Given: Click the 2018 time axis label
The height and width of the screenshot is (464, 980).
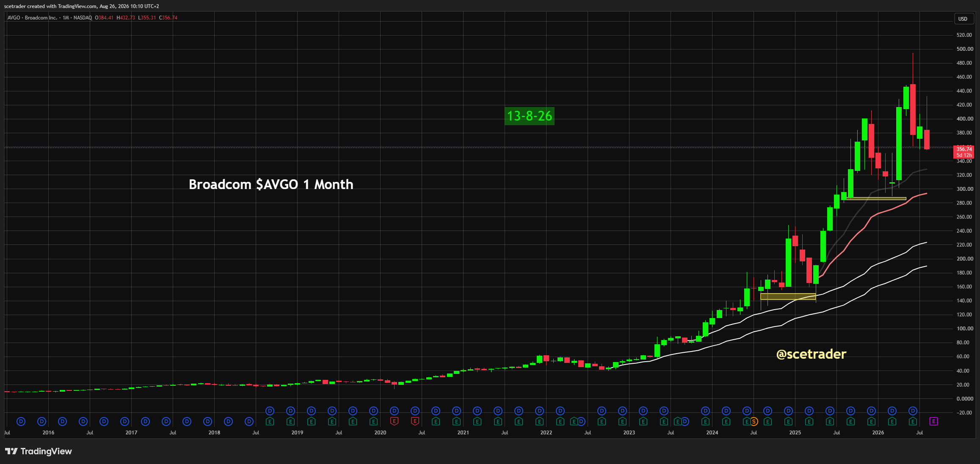Looking at the screenshot, I should (x=214, y=433).
